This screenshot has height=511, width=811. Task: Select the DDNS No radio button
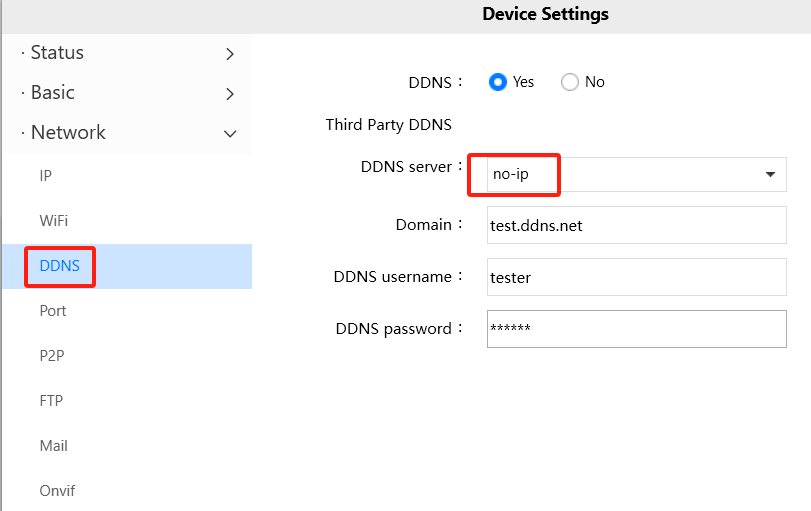[x=570, y=82]
